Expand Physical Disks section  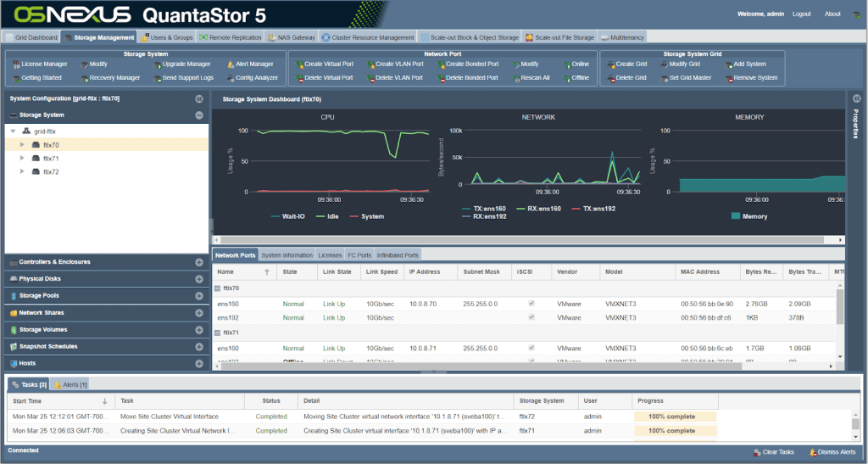[199, 279]
